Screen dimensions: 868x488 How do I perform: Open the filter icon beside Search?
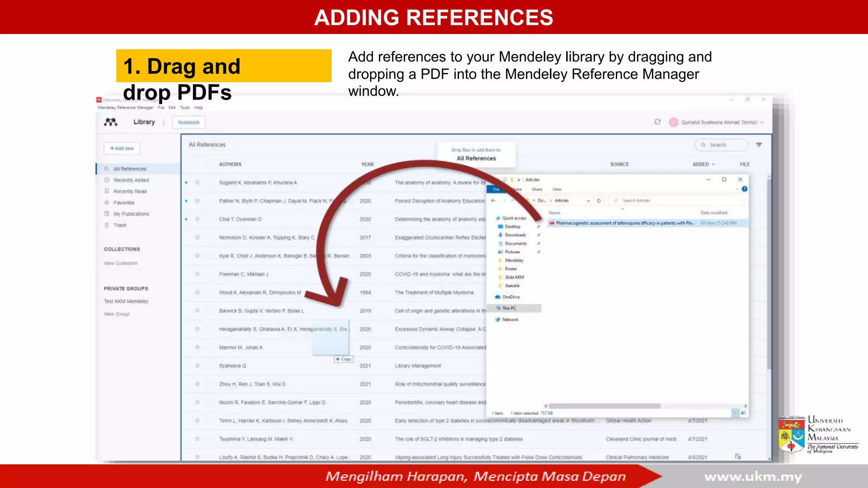click(x=759, y=145)
